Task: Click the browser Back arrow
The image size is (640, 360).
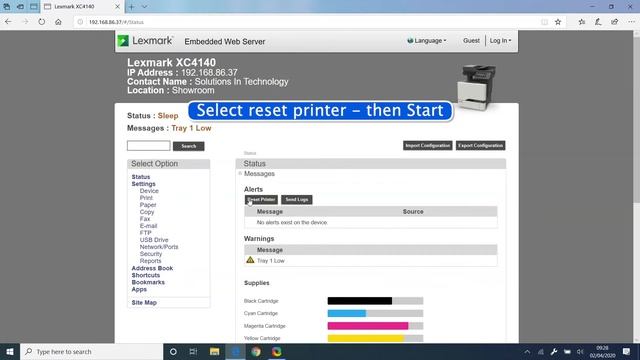Action: (x=8, y=22)
